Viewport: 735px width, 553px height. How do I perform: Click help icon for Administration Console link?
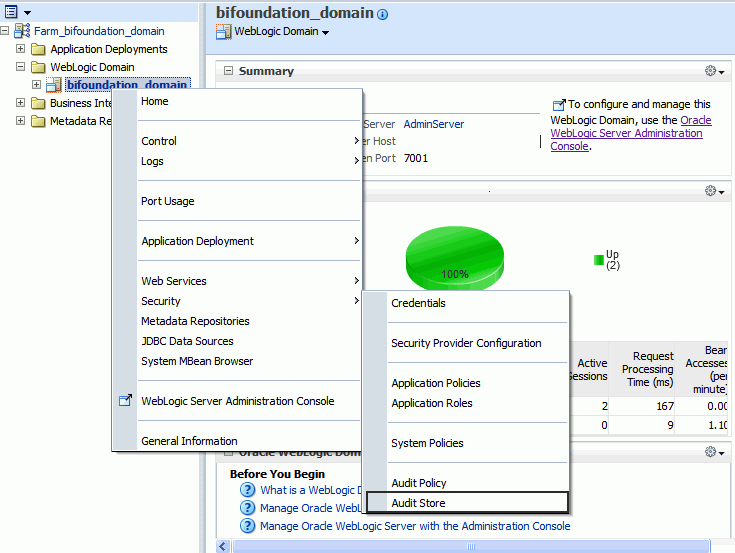pyautogui.click(x=248, y=526)
